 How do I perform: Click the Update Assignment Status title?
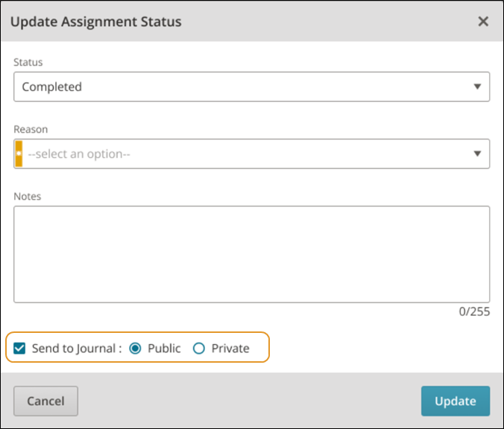click(95, 22)
